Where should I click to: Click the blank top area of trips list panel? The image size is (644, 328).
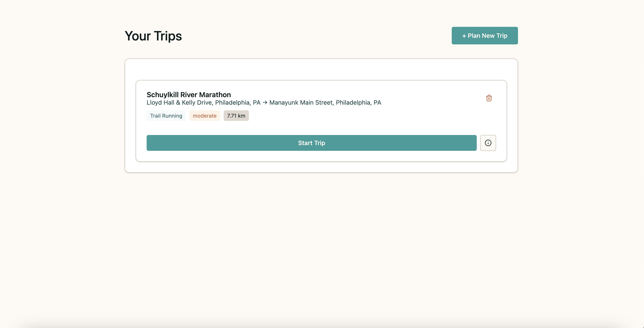point(321,69)
